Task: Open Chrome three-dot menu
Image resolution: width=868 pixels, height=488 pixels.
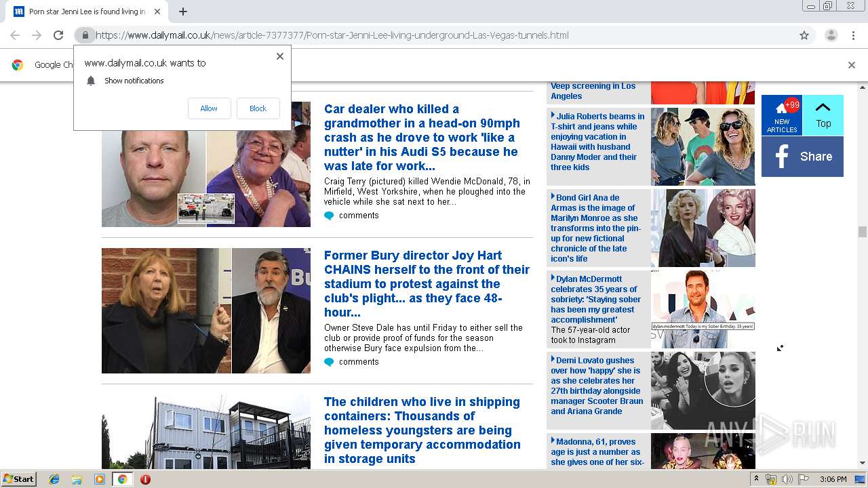Action: click(853, 35)
